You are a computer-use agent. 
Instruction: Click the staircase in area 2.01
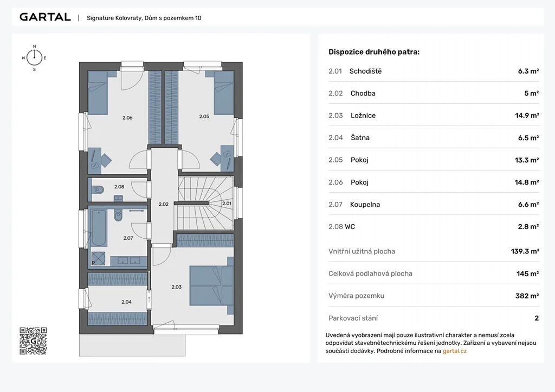point(205,203)
